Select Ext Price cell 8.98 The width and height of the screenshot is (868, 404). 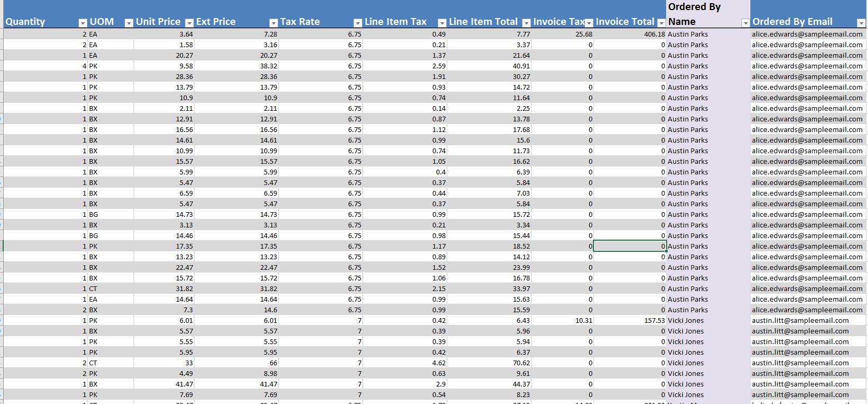pos(236,373)
